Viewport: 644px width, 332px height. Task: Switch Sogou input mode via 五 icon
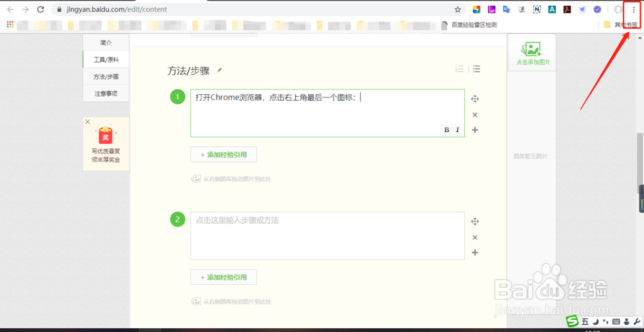click(585, 321)
